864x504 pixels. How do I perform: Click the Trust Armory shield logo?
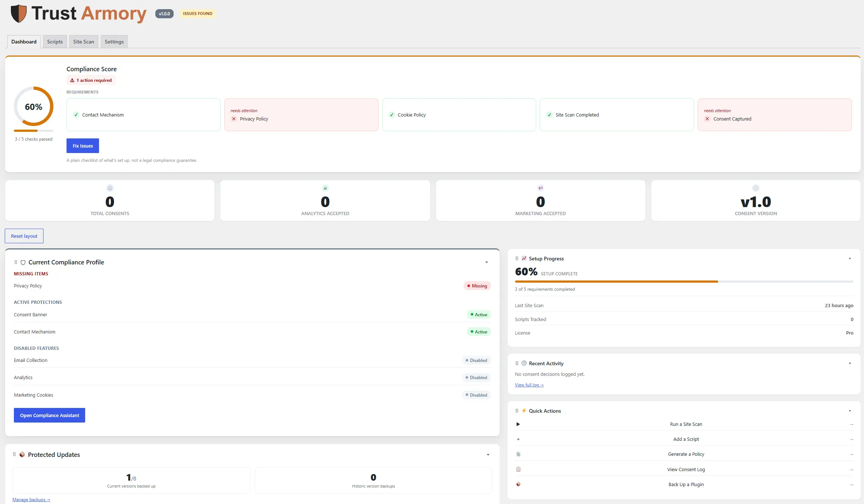point(19,14)
